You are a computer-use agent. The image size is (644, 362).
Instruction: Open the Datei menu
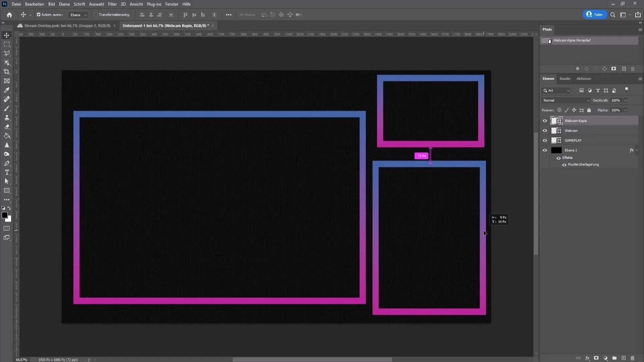pos(16,4)
